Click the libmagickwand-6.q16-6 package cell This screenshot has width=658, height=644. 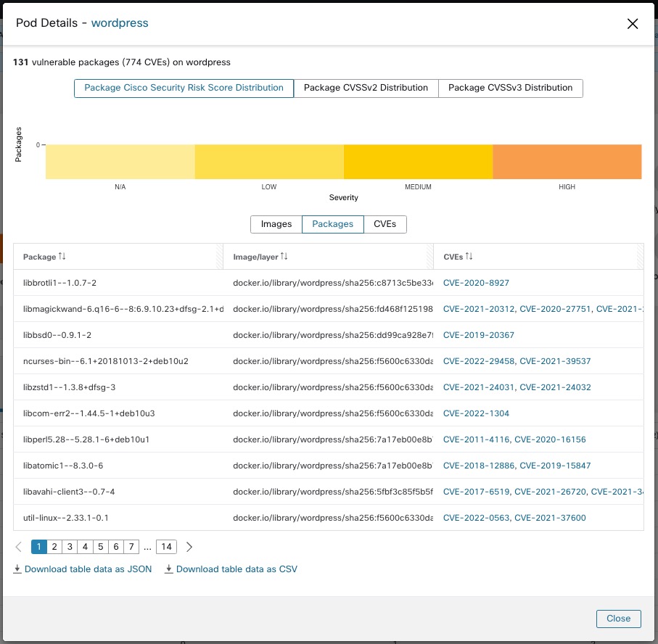[118, 309]
